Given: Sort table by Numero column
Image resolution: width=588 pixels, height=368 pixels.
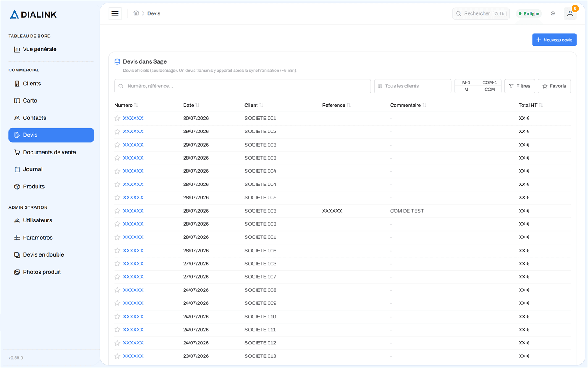Looking at the screenshot, I should (x=126, y=105).
